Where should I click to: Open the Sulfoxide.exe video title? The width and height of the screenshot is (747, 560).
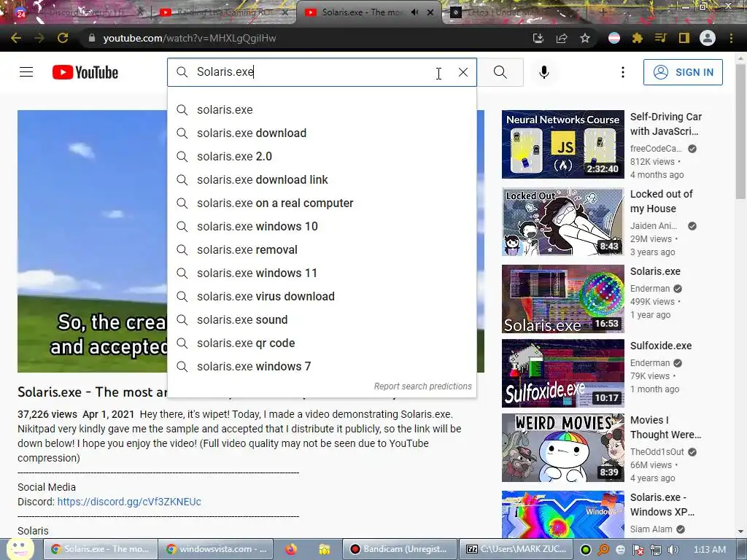(661, 346)
